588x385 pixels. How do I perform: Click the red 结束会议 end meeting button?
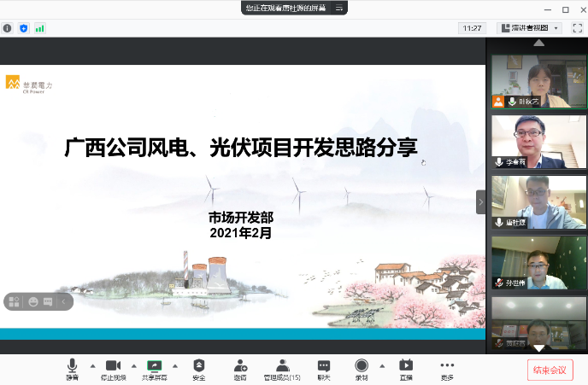(x=550, y=370)
